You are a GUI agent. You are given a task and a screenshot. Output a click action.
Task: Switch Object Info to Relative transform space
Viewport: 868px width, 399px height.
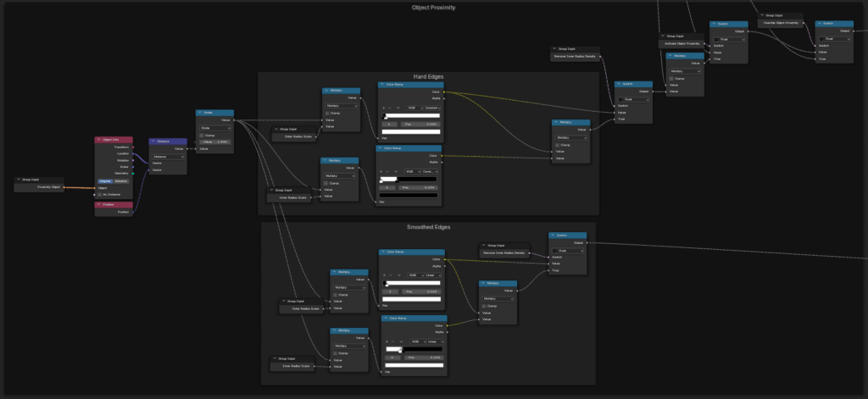pyautogui.click(x=121, y=180)
